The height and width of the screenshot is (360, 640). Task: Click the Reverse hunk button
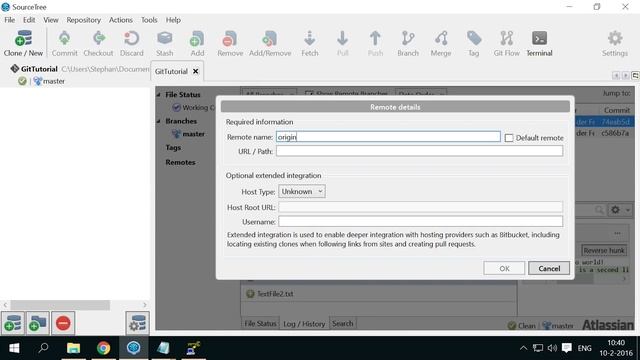point(604,250)
